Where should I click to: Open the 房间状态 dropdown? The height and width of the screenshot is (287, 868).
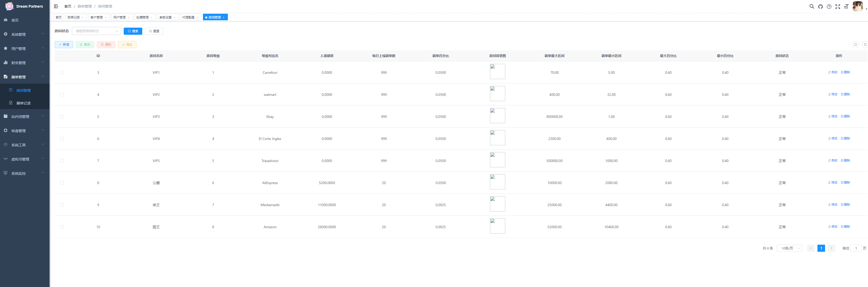click(96, 31)
